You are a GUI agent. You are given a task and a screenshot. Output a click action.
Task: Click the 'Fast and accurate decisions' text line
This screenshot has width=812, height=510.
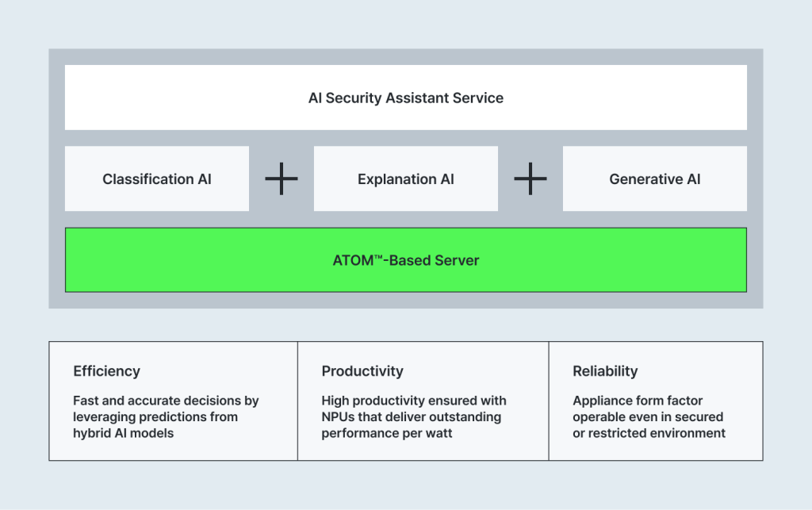coord(166,401)
